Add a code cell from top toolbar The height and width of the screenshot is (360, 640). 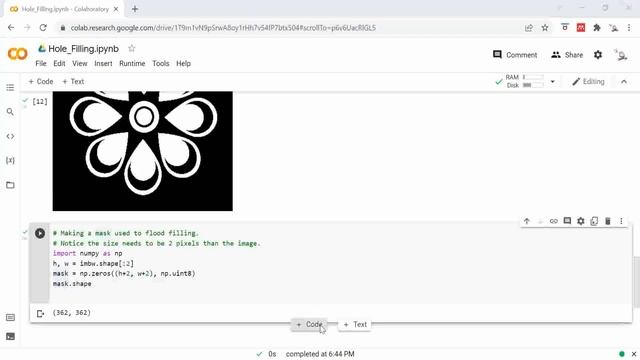(41, 81)
